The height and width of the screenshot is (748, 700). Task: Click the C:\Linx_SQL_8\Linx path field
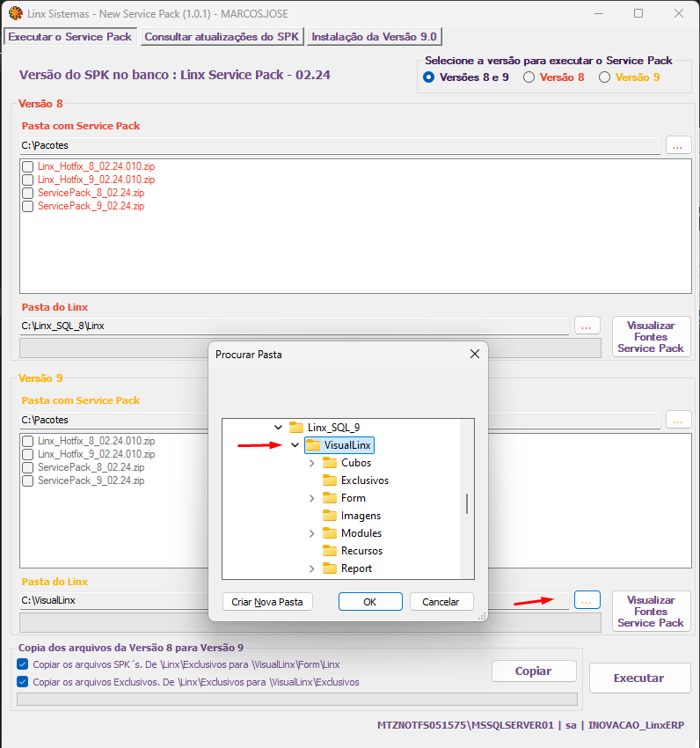click(x=295, y=326)
